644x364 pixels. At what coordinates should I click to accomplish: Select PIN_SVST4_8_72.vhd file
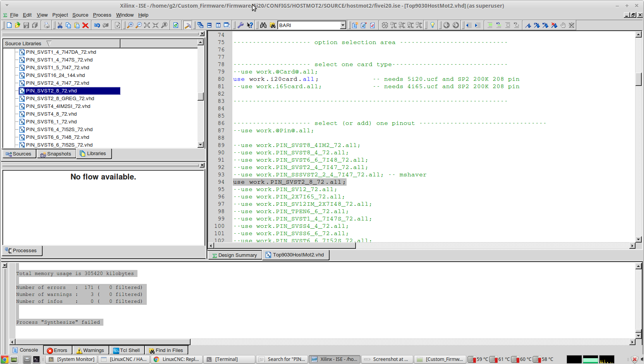(51, 114)
